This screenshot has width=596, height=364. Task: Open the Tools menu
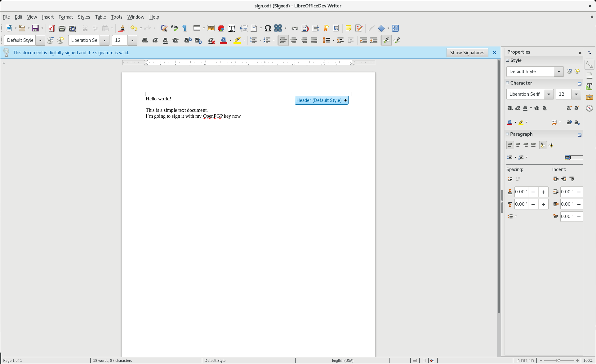pos(116,17)
